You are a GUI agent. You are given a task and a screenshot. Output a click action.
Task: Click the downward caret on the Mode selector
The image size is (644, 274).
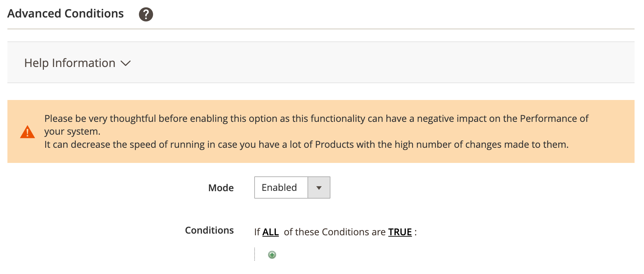click(318, 187)
